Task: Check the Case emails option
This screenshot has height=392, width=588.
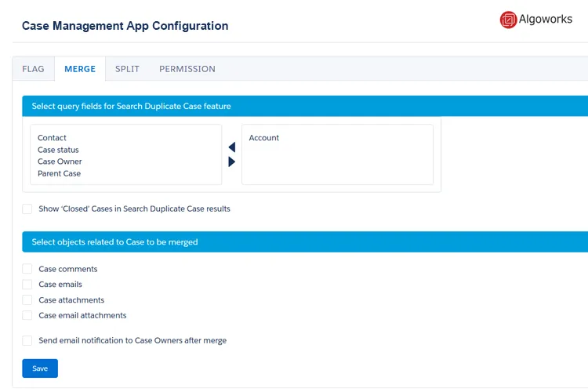Action: point(27,285)
